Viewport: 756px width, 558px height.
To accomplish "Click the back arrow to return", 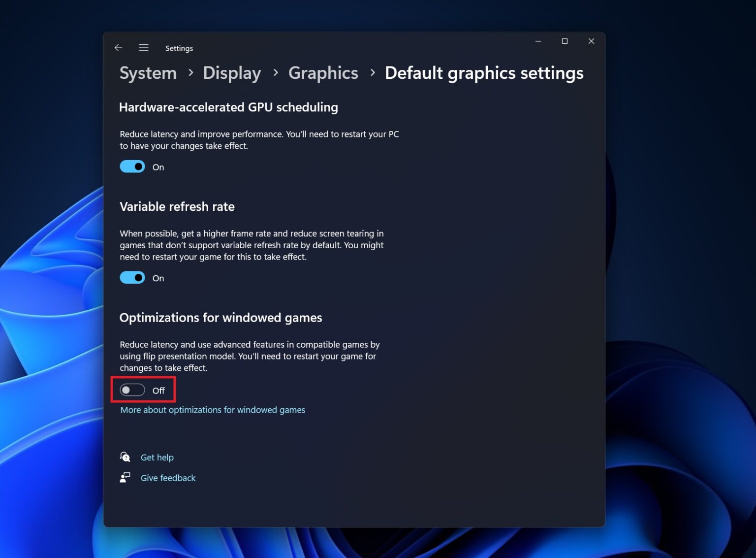I will tap(118, 47).
